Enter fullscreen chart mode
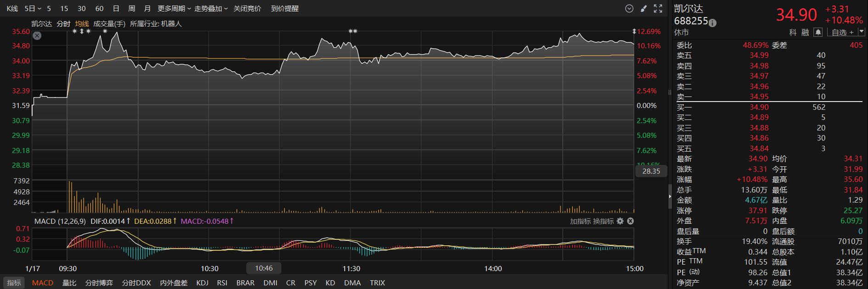The width and height of the screenshot is (868, 289). pos(658,8)
